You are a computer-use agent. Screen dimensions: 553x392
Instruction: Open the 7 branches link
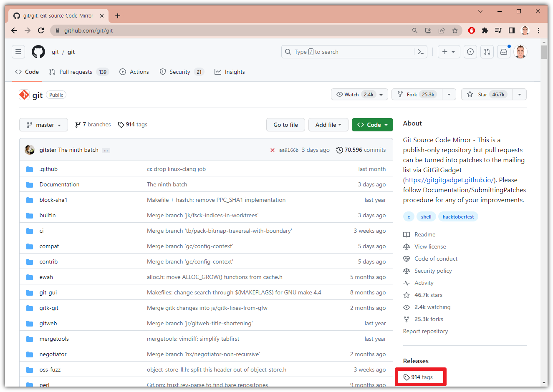tap(93, 124)
